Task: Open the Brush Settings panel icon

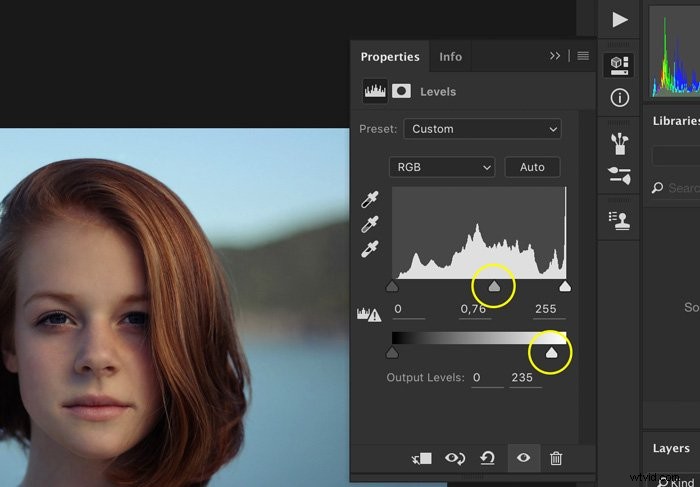Action: click(619, 175)
